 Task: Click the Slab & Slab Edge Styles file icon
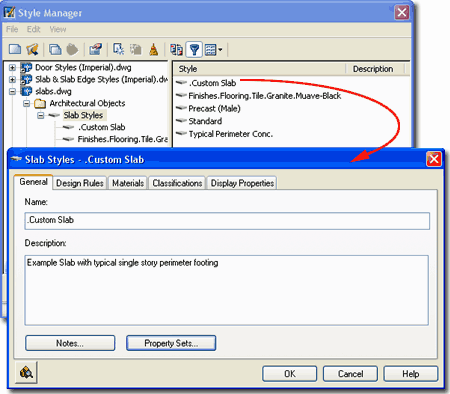tap(26, 80)
